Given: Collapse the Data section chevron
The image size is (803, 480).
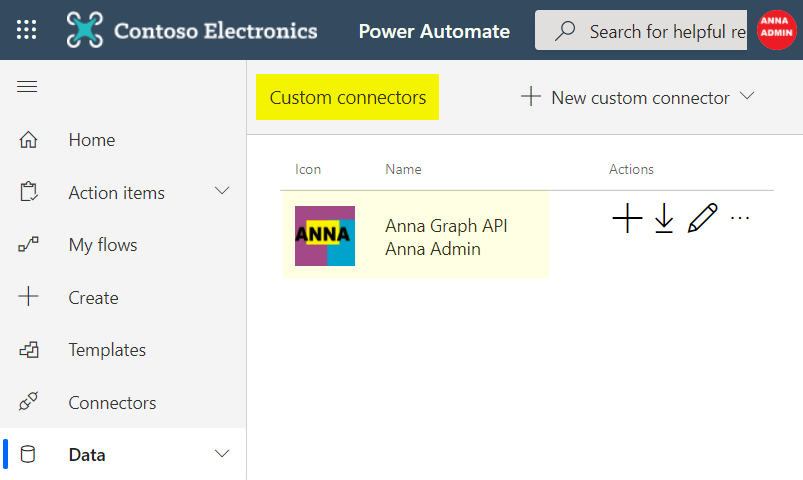Looking at the screenshot, I should coord(222,453).
